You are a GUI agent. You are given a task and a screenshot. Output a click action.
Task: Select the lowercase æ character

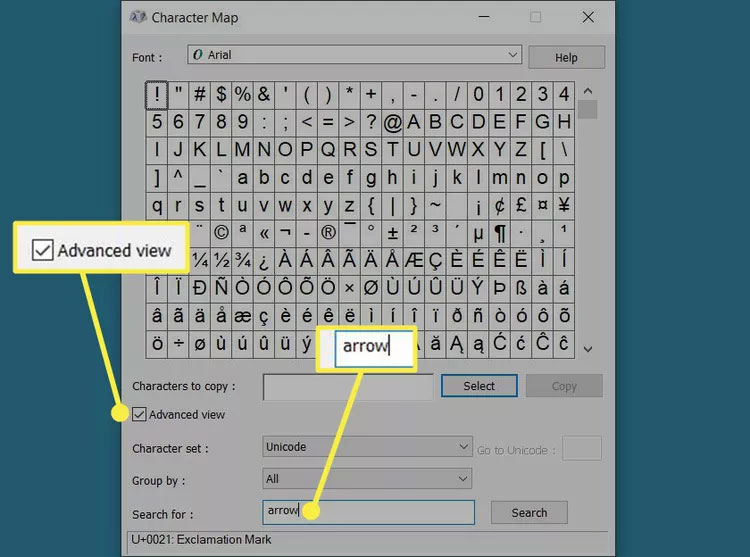coord(243,317)
